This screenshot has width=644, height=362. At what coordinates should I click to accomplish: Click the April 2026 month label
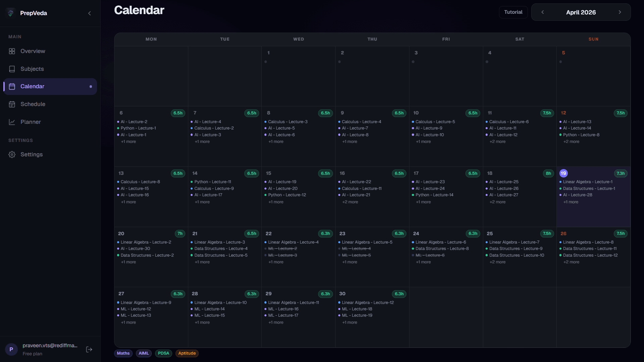(581, 12)
